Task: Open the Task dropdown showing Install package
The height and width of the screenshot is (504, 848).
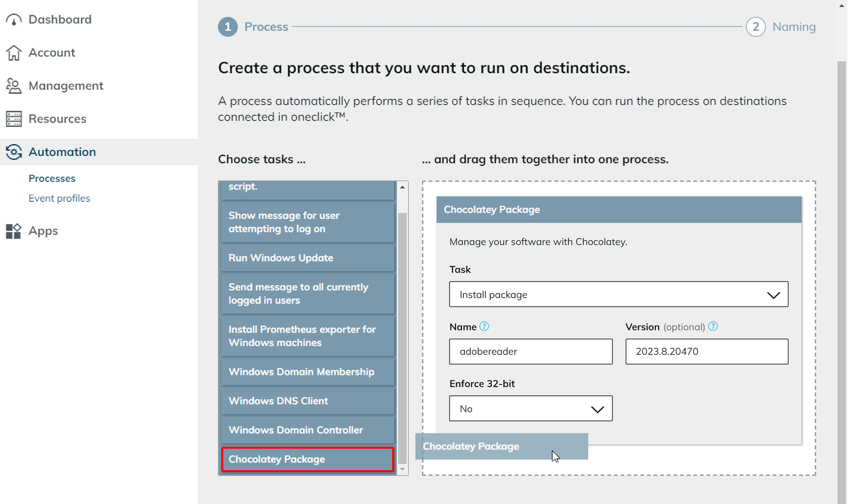Action: (x=618, y=294)
